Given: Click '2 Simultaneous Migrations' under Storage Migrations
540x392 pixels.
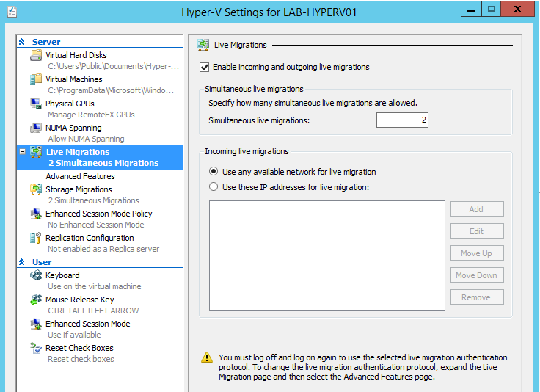Looking at the screenshot, I should coord(94,200).
